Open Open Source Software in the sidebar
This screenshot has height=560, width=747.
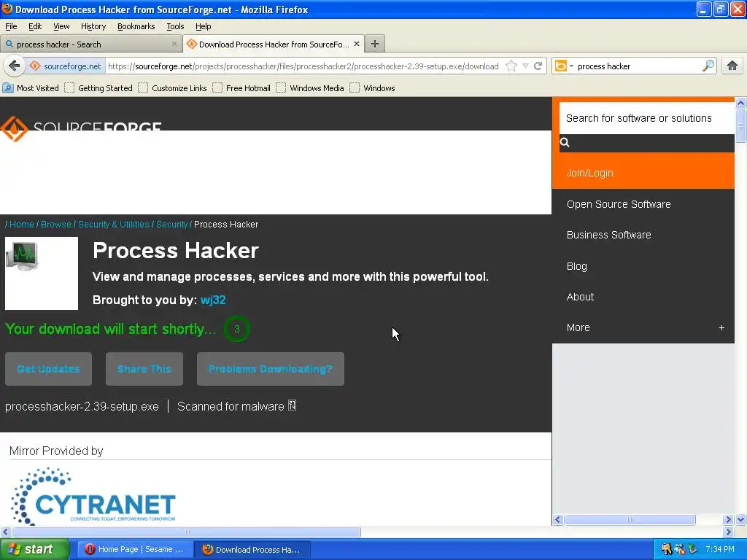[619, 204]
